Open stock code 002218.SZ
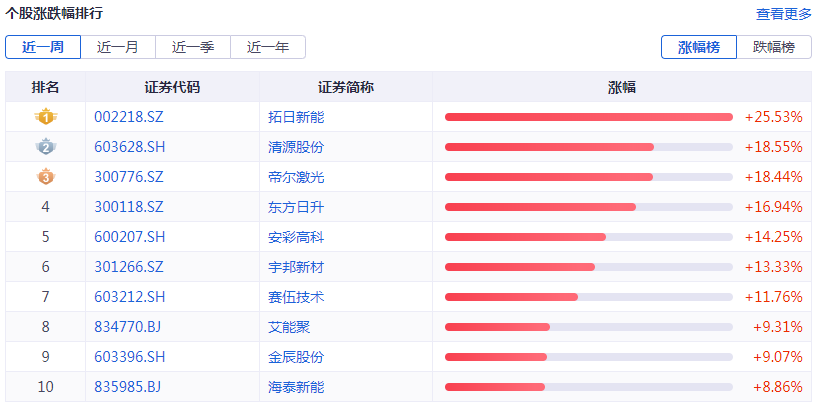This screenshot has width=821, height=407. point(128,117)
